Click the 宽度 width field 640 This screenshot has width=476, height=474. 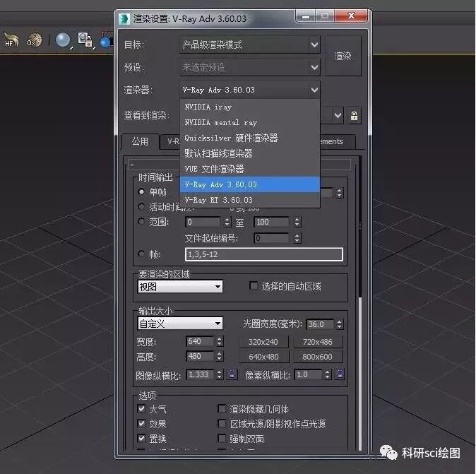pyautogui.click(x=200, y=341)
